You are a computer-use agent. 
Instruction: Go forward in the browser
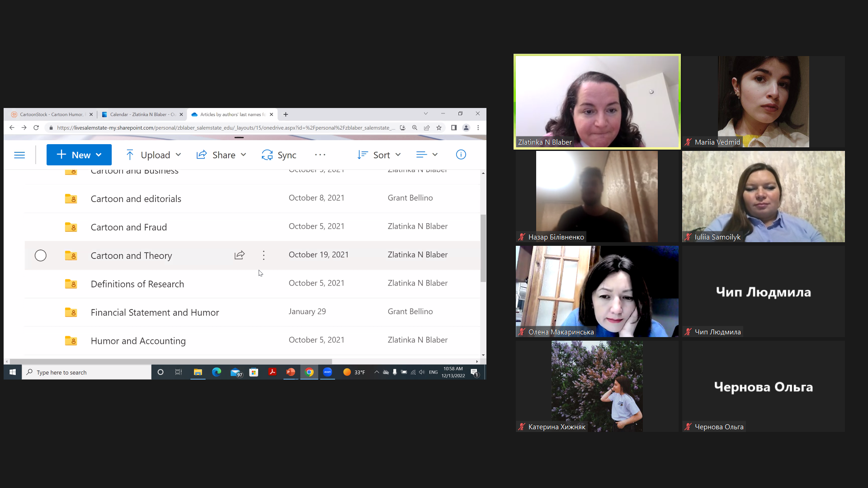[x=24, y=128]
